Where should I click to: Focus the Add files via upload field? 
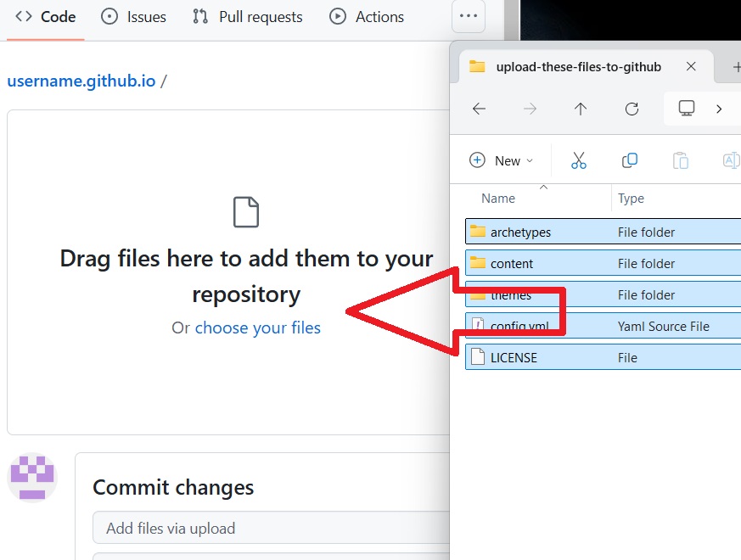tap(271, 528)
